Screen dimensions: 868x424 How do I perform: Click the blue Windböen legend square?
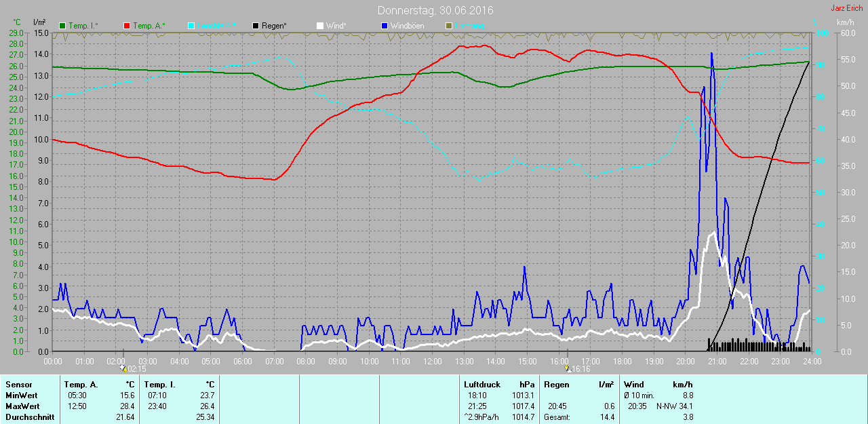384,26
